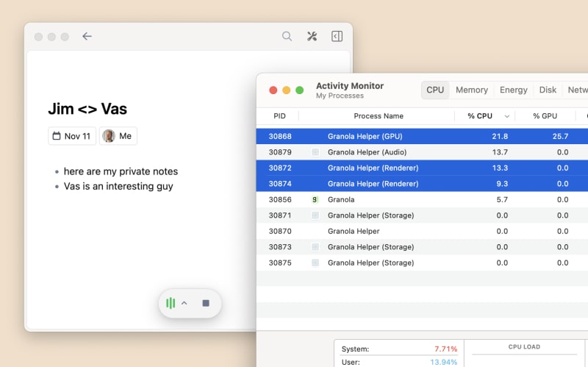Screen dimensions: 588x367
Task: Click the Me attendee avatar chip
Action: (x=118, y=136)
